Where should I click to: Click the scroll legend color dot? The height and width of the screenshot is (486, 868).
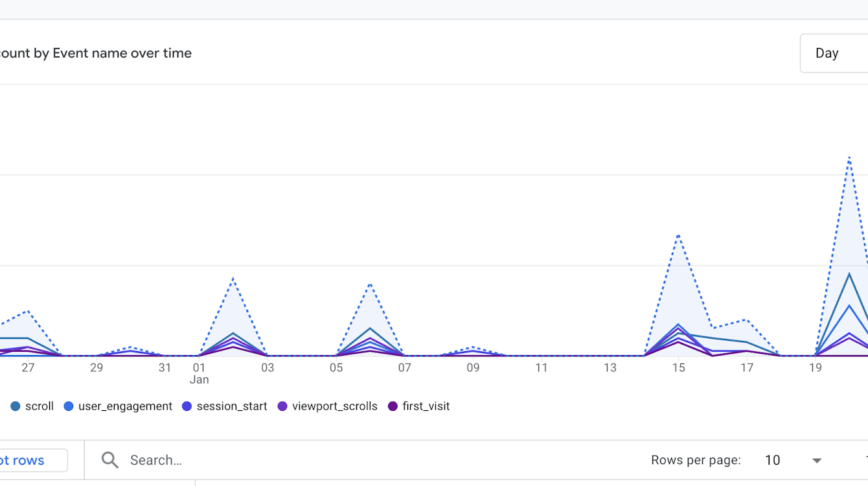click(x=15, y=406)
